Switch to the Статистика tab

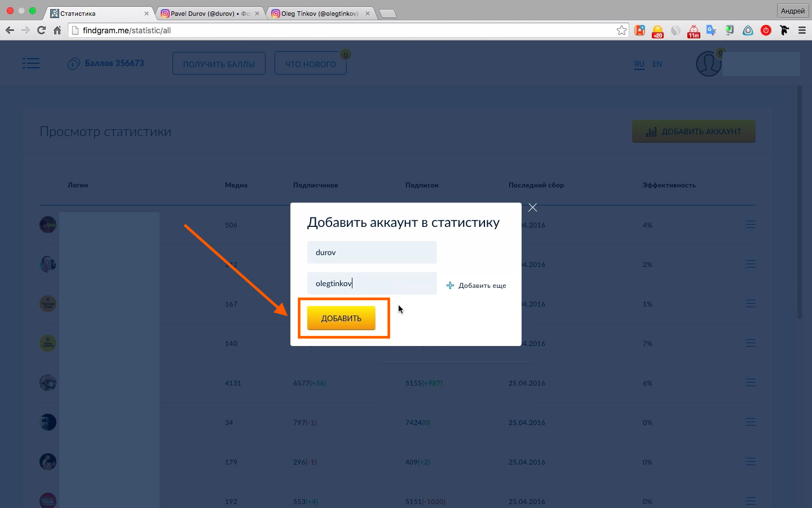pyautogui.click(x=99, y=13)
